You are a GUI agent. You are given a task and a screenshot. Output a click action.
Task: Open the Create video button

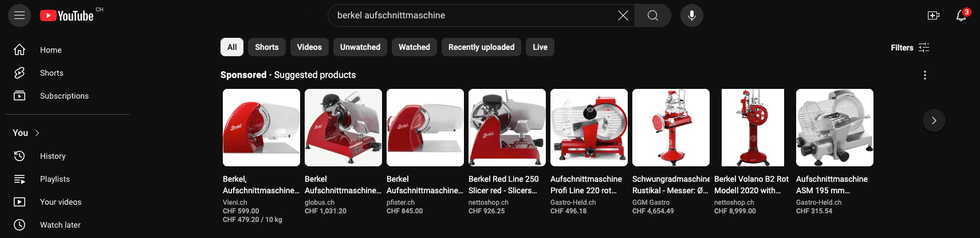pos(934,15)
